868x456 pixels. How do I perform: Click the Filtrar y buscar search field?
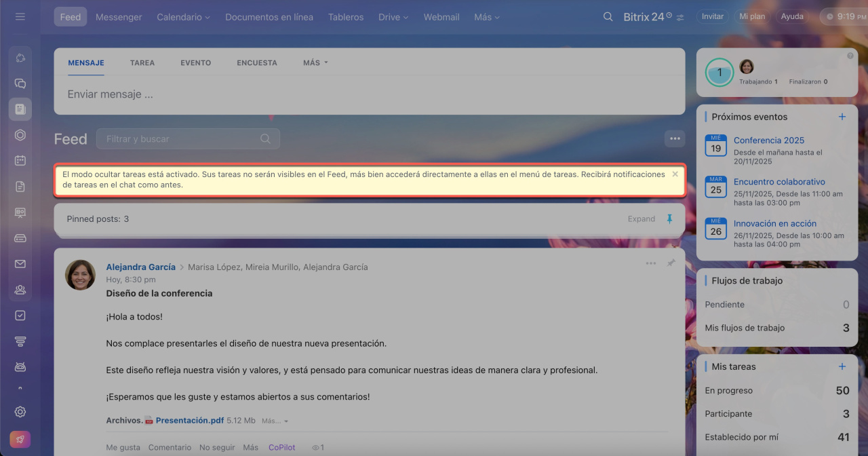pyautogui.click(x=181, y=138)
